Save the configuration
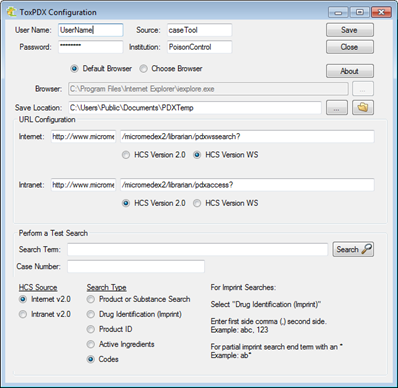 [350, 30]
